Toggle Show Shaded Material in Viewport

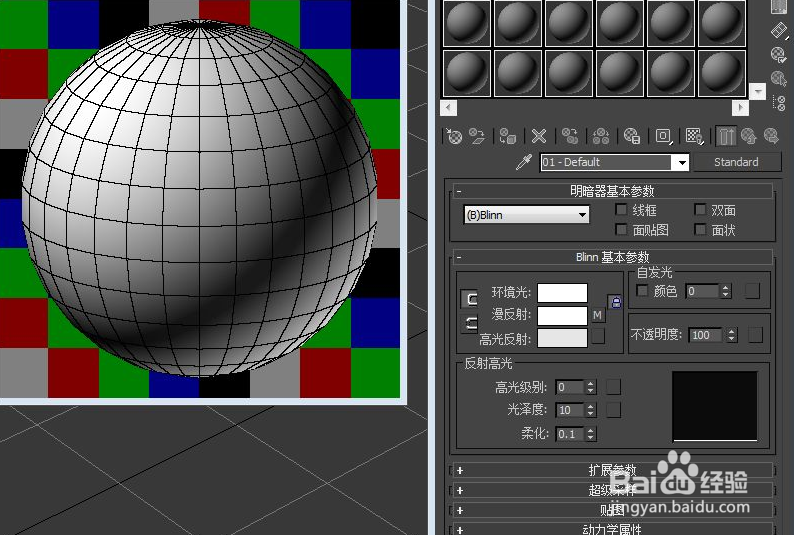(694, 136)
